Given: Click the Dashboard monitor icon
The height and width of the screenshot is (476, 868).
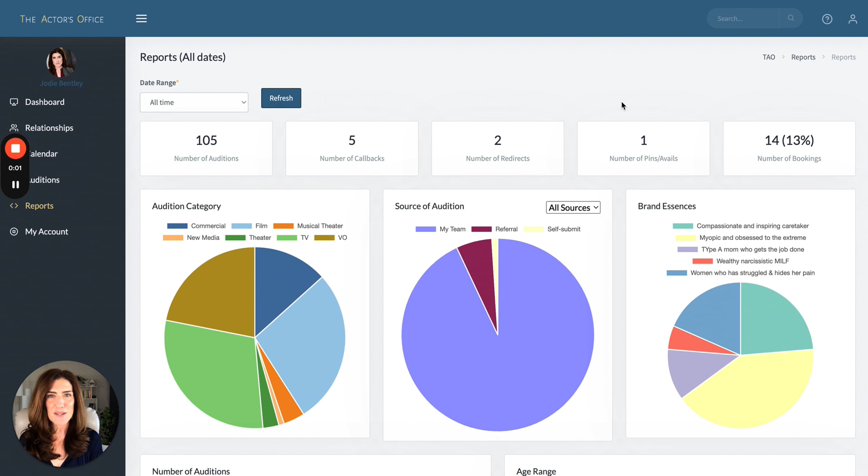Looking at the screenshot, I should (x=14, y=102).
